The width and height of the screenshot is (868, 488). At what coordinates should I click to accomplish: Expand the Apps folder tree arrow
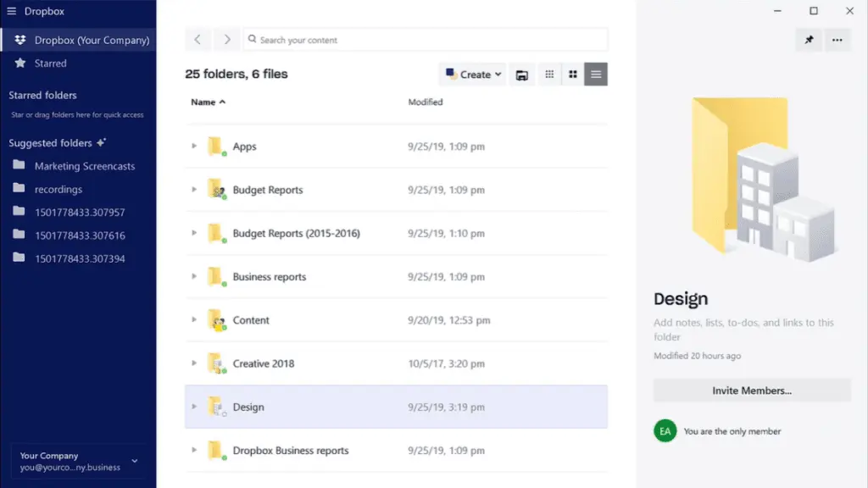[194, 146]
